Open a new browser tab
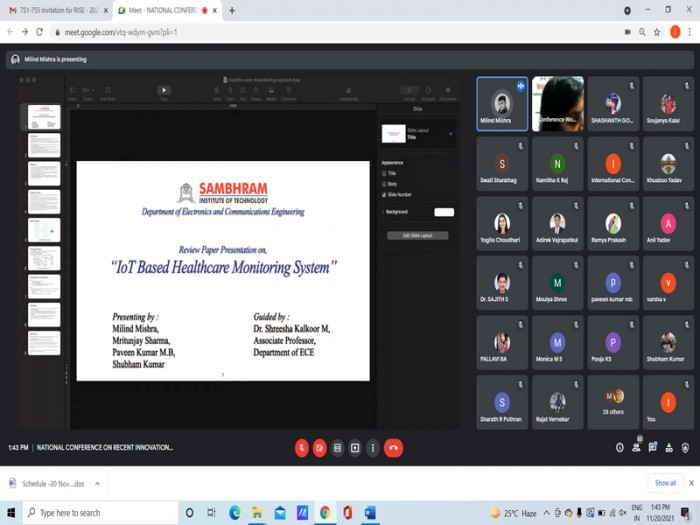 (232, 10)
